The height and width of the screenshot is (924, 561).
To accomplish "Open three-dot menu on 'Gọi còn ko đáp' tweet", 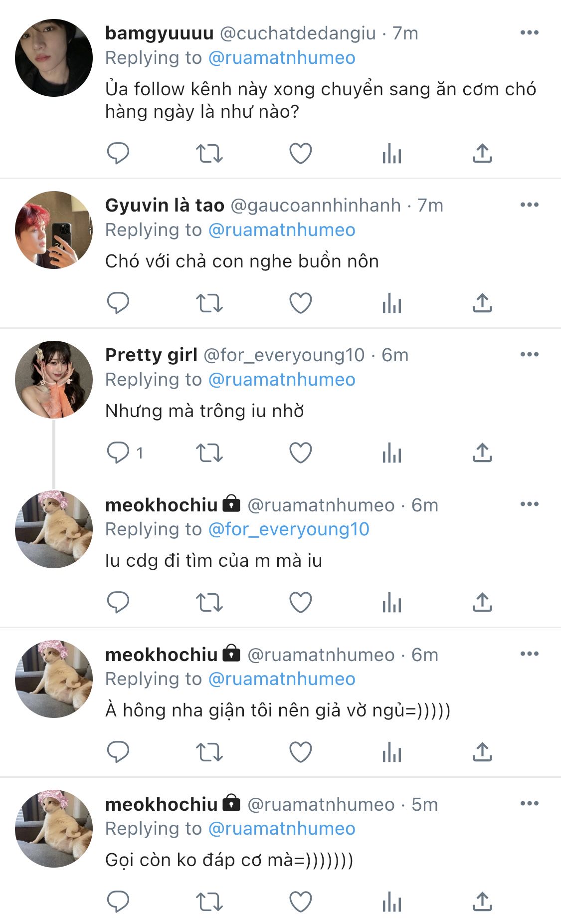I will [x=529, y=803].
